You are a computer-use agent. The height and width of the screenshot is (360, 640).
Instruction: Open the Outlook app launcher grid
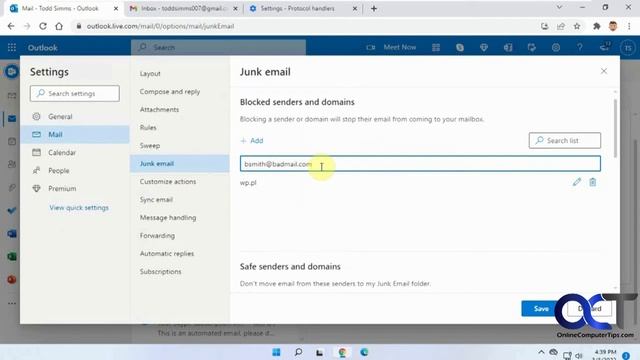pos(12,47)
